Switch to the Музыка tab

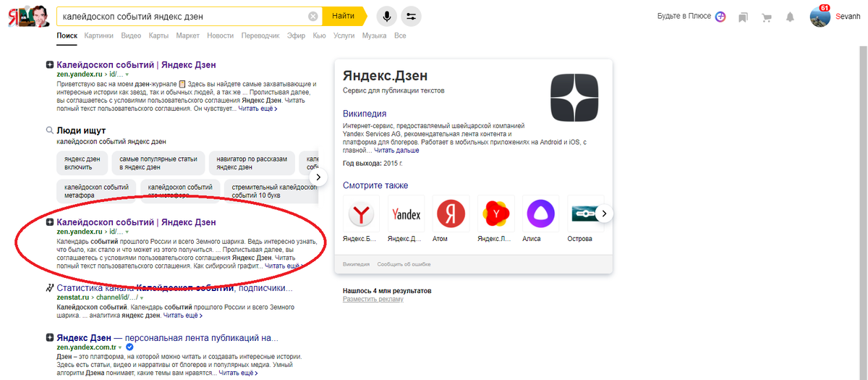coord(374,35)
